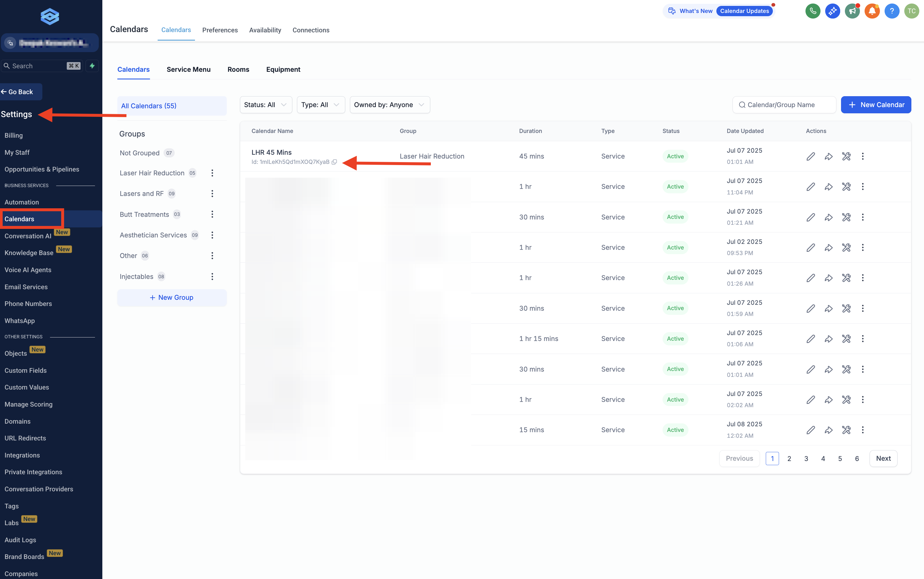The height and width of the screenshot is (579, 924).
Task: Open the notifications bell icon
Action: (x=872, y=11)
